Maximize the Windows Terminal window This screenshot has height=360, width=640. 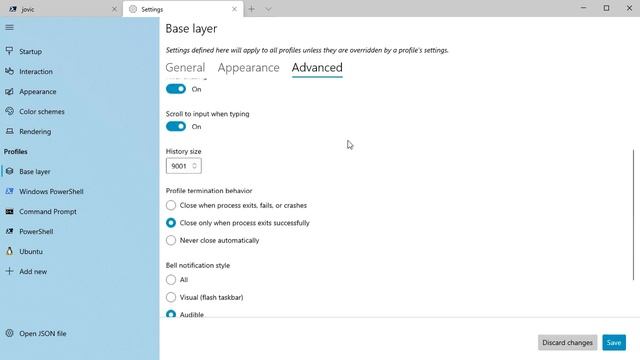[607, 8]
